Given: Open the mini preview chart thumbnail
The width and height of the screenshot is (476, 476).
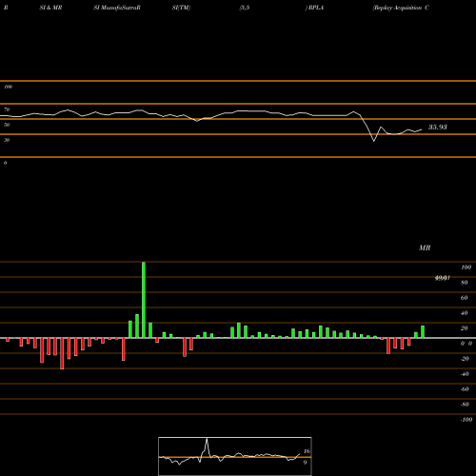Looking at the screenshot, I should point(235,456).
